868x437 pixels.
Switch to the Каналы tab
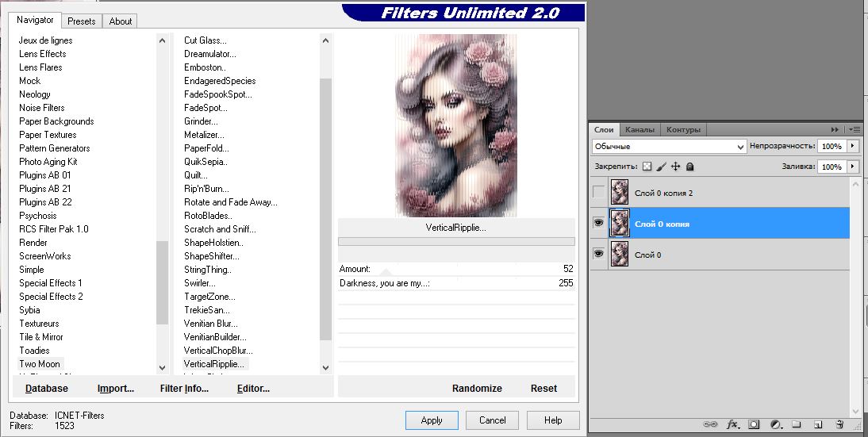tap(639, 129)
